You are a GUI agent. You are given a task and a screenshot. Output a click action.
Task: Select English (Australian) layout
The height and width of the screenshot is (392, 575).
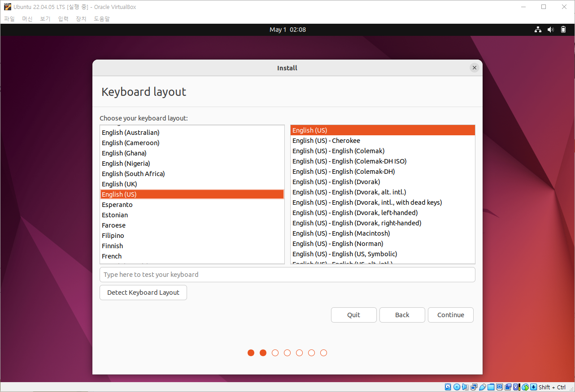tap(192, 133)
